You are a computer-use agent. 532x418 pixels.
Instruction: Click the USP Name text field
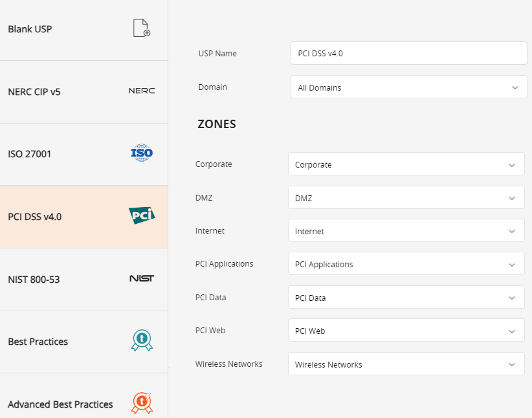[x=408, y=54]
